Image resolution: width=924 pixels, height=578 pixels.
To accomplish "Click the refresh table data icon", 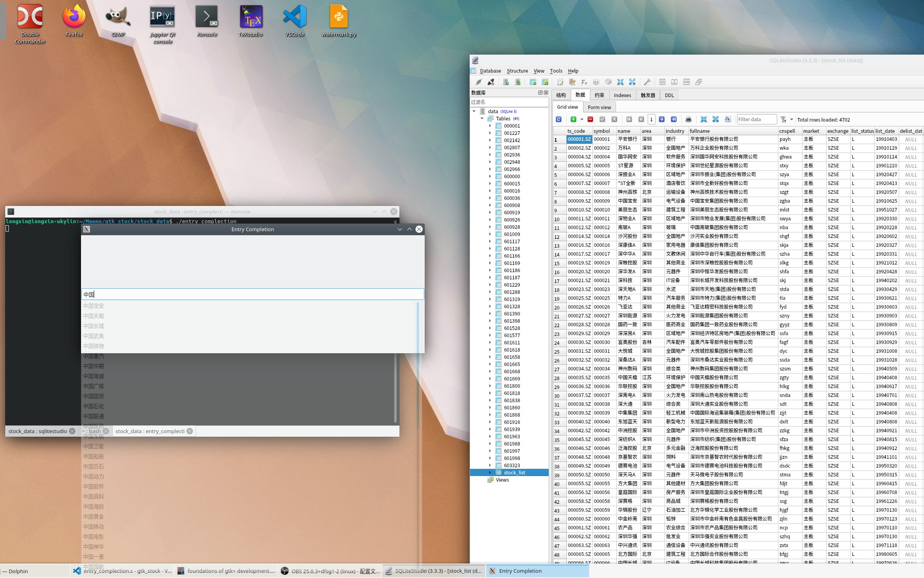I will (559, 119).
